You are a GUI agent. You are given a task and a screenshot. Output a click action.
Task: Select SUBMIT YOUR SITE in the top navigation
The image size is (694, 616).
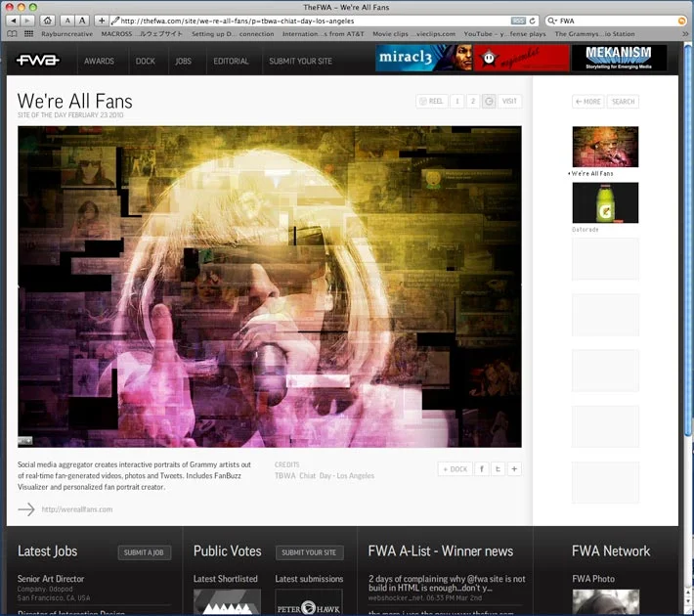coord(300,62)
